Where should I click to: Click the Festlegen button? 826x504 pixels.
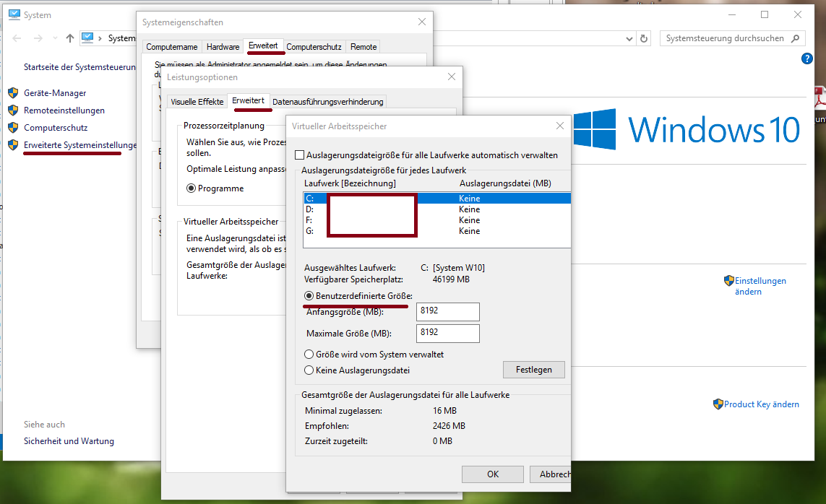(x=533, y=370)
